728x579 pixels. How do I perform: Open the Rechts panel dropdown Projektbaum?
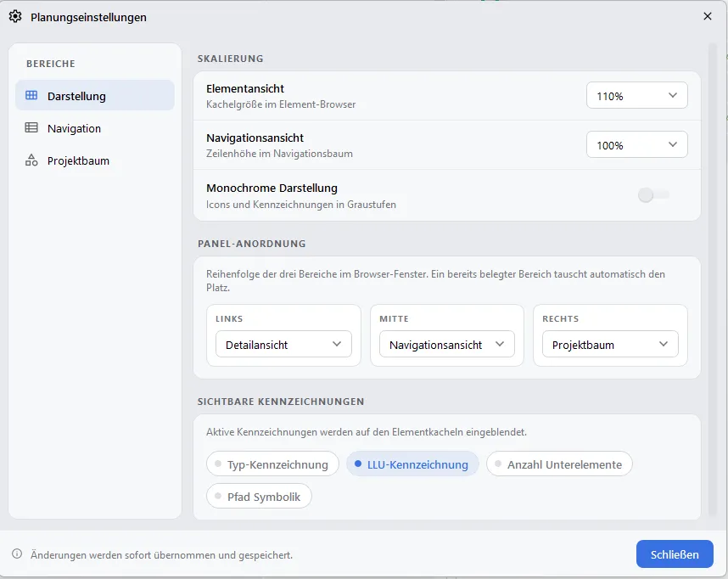coord(610,344)
